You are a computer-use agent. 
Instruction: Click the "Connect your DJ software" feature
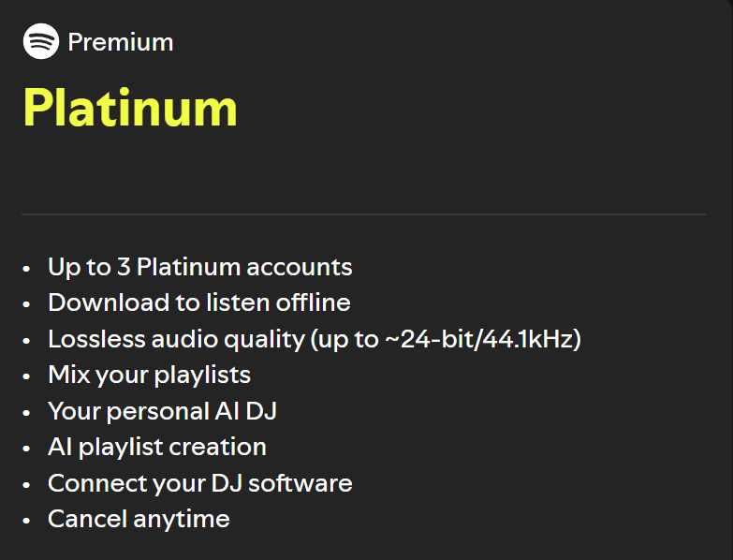tap(200, 483)
